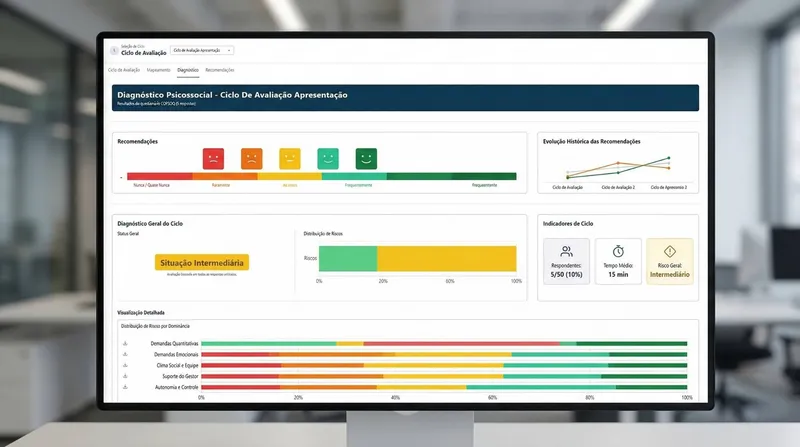Click the Tempo Médio stopwatch icon

point(618,252)
